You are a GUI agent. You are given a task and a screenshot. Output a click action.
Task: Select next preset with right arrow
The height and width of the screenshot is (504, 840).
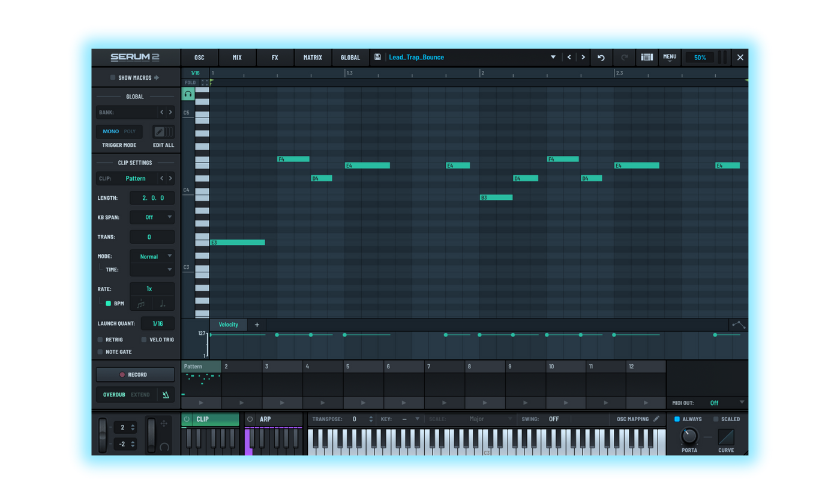[x=583, y=58]
